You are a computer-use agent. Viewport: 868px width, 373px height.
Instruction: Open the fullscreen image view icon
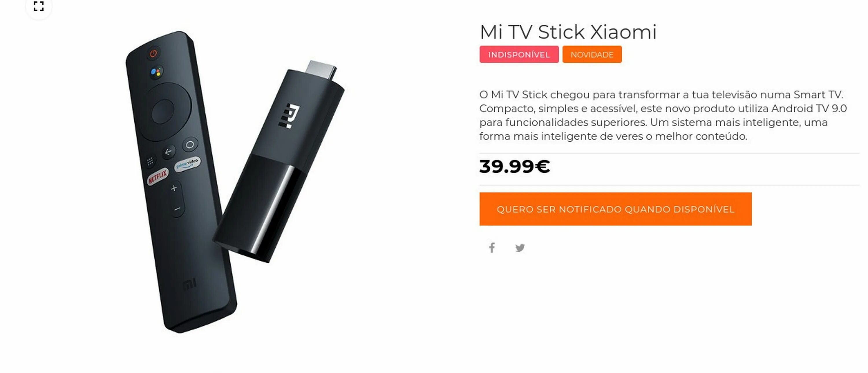click(x=38, y=6)
